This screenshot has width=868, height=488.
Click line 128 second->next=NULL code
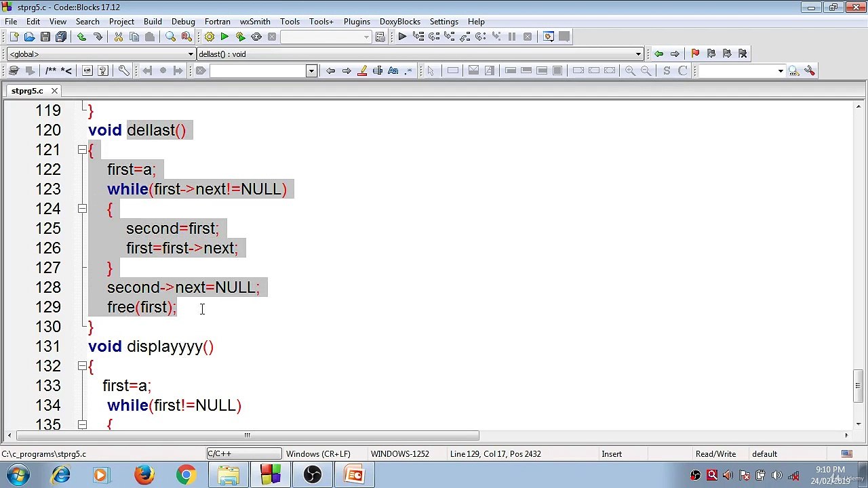[183, 287]
